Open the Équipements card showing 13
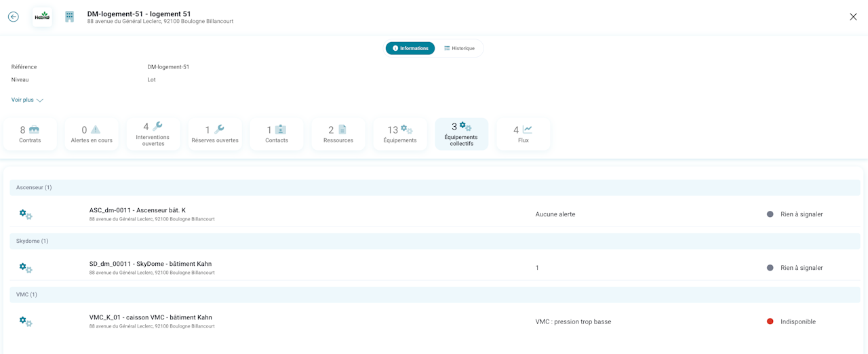 (400, 134)
